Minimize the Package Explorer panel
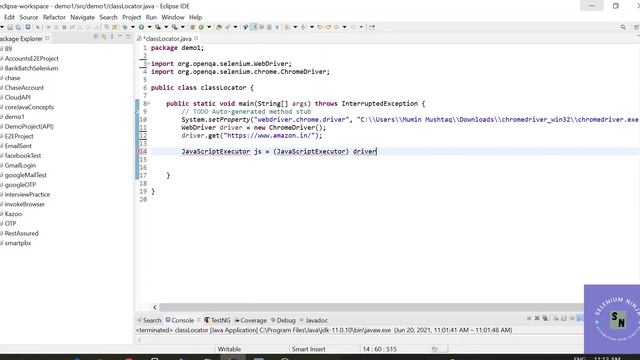The image size is (640, 360). point(120,37)
